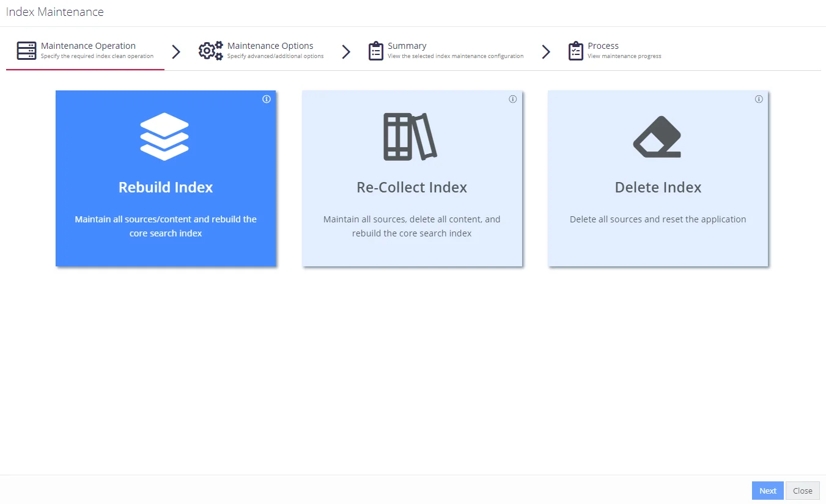826x504 pixels.
Task: Switch to the Maintenance Options step
Action: pos(261,51)
